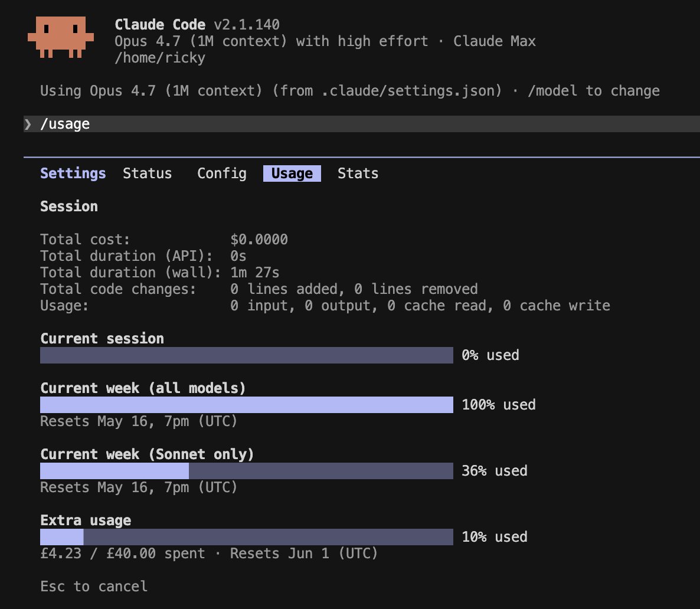Click the 'Esc to cancel' hint
Viewport: 700px width, 609px height.
pos(94,586)
